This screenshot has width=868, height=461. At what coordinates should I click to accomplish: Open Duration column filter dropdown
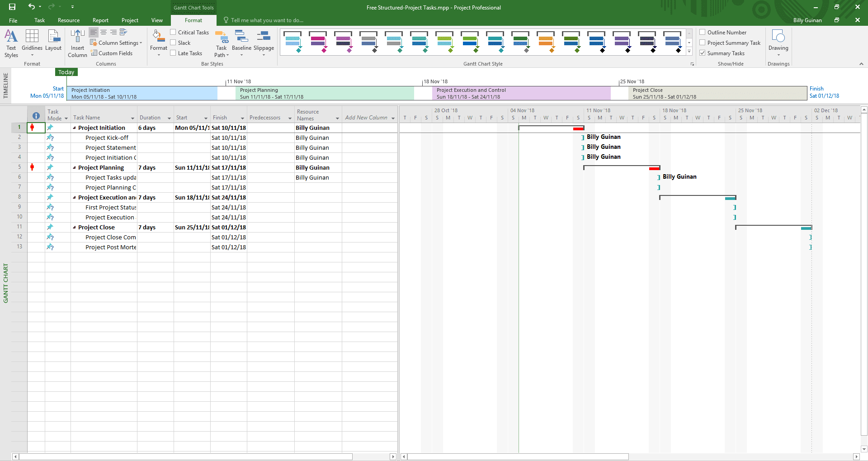pos(169,119)
